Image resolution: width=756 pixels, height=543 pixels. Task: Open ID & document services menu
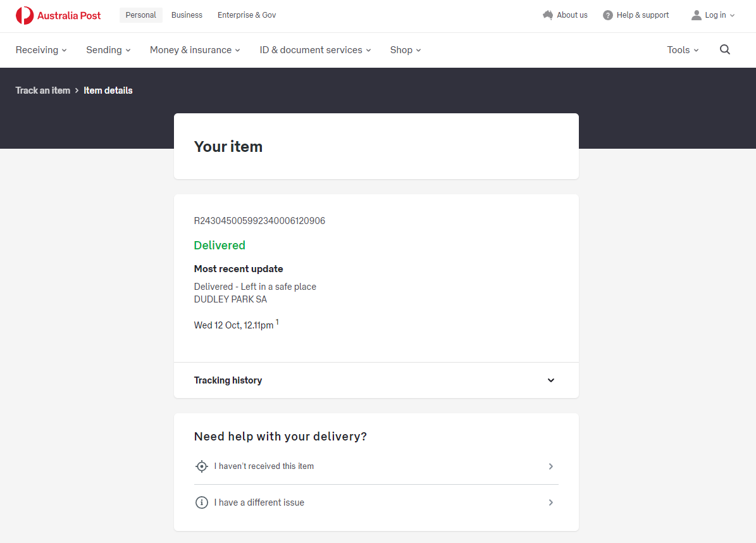point(315,50)
